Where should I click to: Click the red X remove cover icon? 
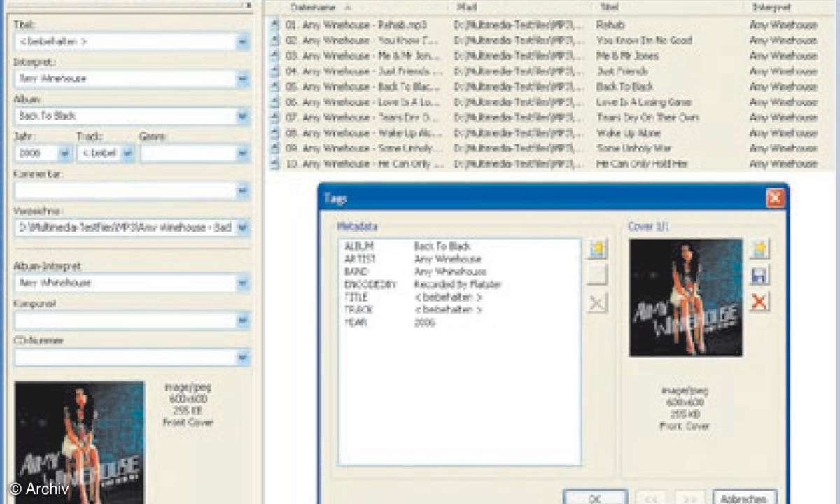(759, 302)
